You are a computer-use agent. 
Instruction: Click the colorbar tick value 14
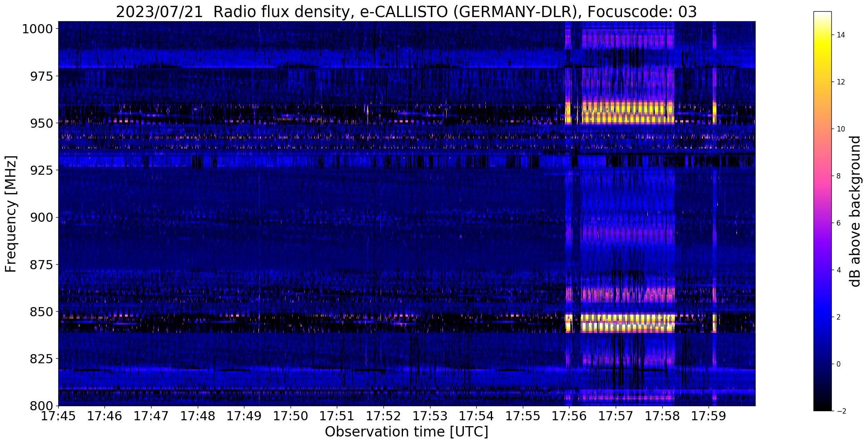click(841, 35)
